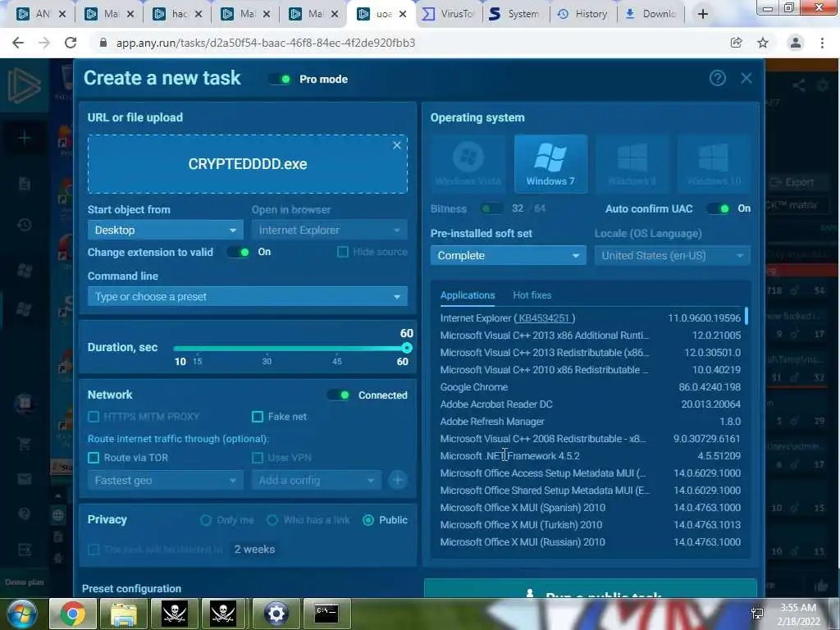Switch to Downloads browser tab
The width and height of the screenshot is (840, 630).
[651, 14]
